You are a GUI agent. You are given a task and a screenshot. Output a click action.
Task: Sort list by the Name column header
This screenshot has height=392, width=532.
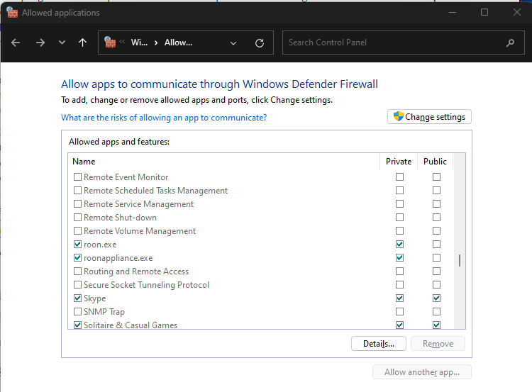pos(224,162)
